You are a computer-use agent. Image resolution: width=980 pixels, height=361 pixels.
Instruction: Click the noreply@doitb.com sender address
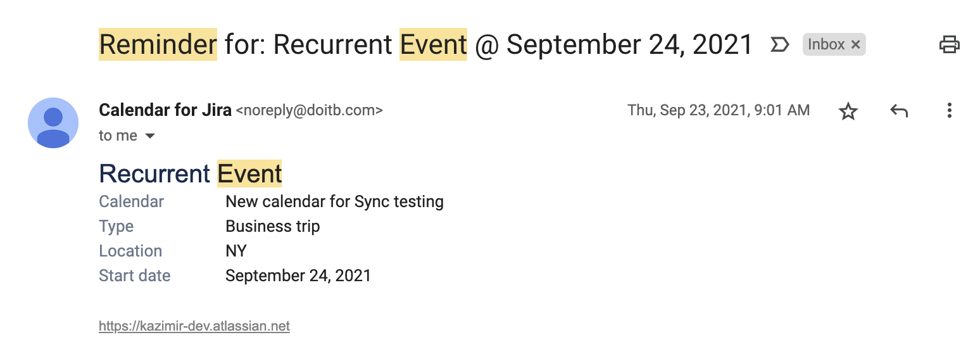pos(309,111)
